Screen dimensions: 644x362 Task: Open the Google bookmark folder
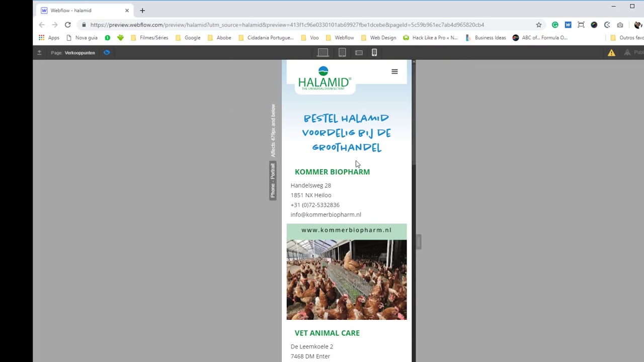tap(188, 38)
